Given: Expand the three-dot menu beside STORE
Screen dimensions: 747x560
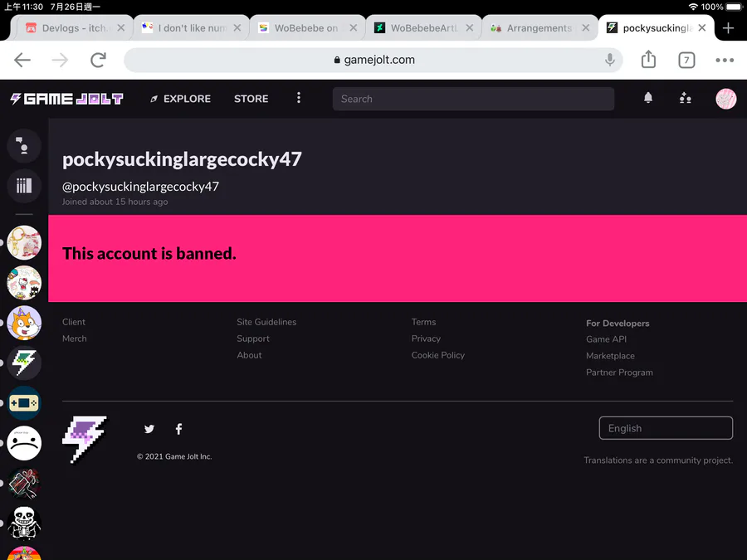Looking at the screenshot, I should click(299, 98).
